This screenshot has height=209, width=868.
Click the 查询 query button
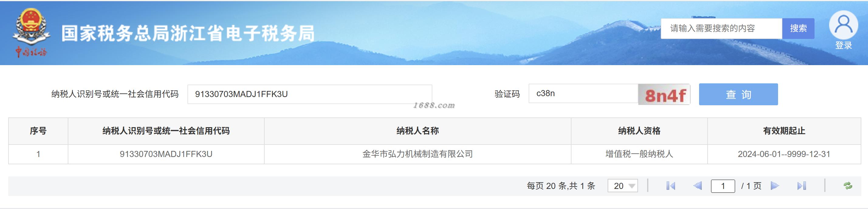(x=738, y=94)
